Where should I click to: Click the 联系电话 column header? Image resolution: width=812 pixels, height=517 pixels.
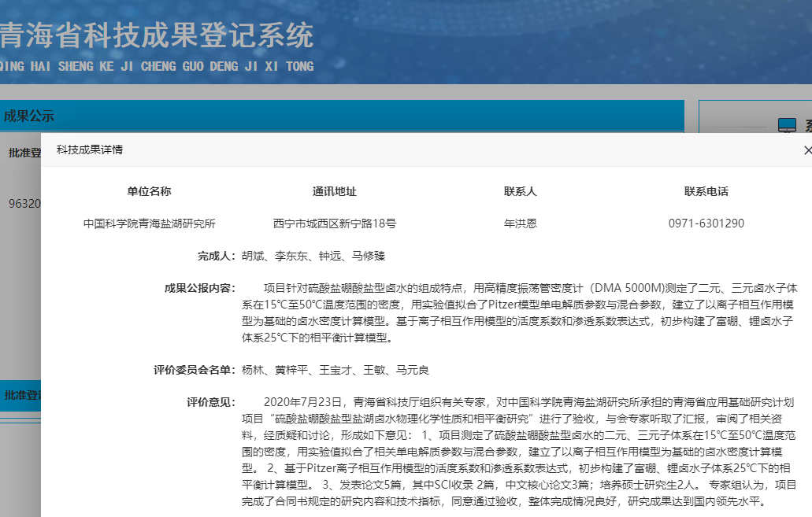point(706,191)
